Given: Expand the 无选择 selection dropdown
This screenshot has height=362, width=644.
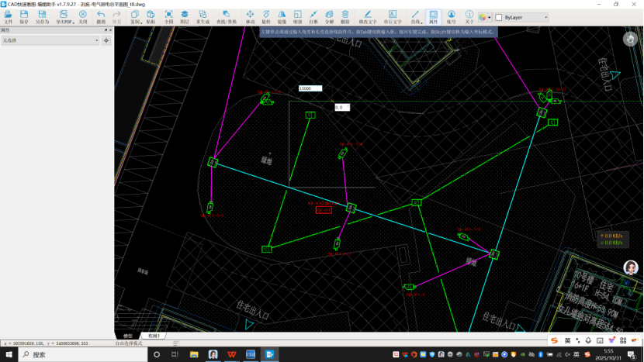Looking at the screenshot, I should 96,40.
